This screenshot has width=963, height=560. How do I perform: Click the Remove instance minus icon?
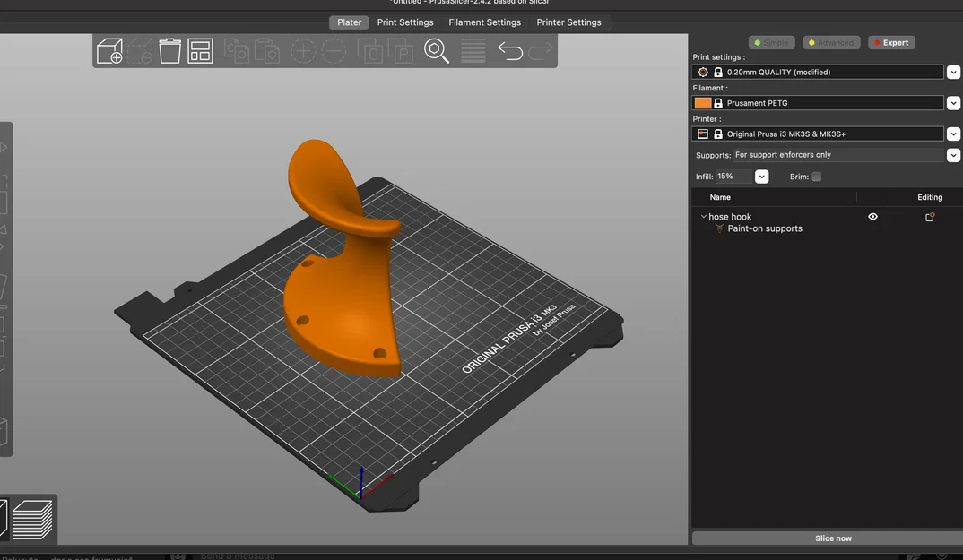tap(334, 51)
